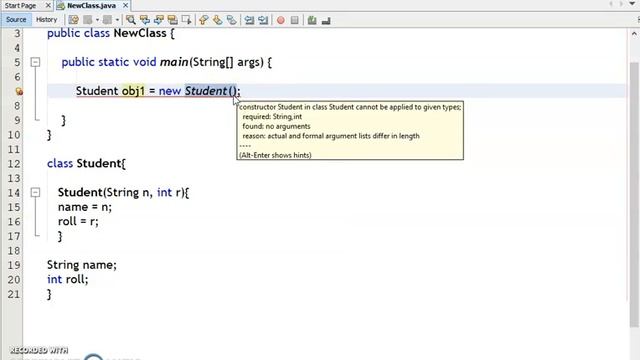This screenshot has width=640, height=360.
Task: Click the Uncomment toolbar icon
Action: tap(326, 20)
